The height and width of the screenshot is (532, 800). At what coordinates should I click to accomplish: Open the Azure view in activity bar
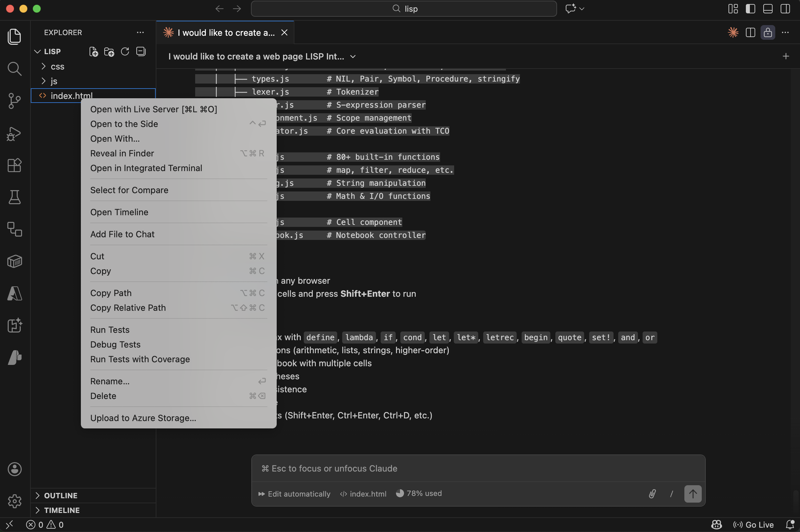coord(14,293)
